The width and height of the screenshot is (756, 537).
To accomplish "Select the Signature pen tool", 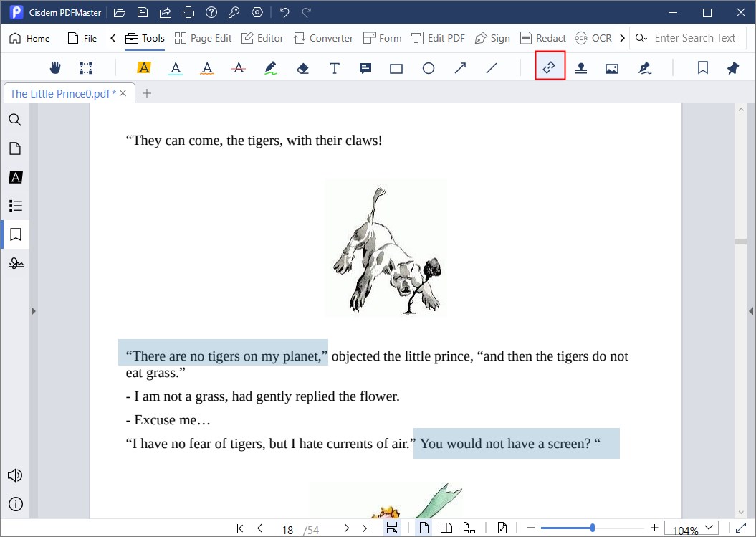I will coord(645,68).
